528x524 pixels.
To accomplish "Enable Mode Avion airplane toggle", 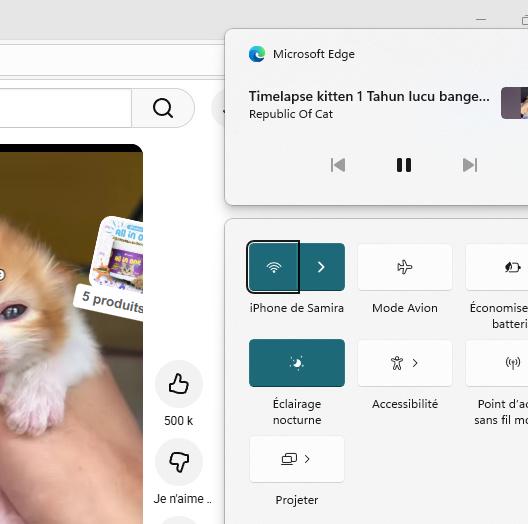I will [x=405, y=267].
